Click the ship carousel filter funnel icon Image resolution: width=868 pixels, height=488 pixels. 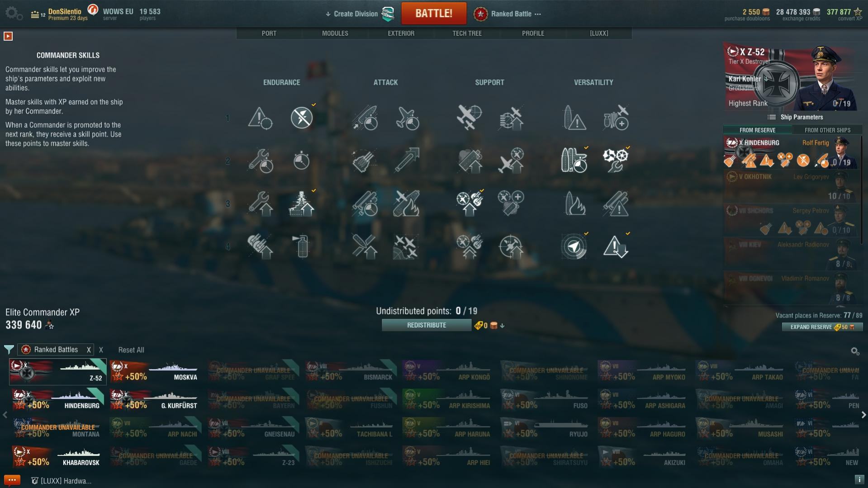[x=9, y=349]
